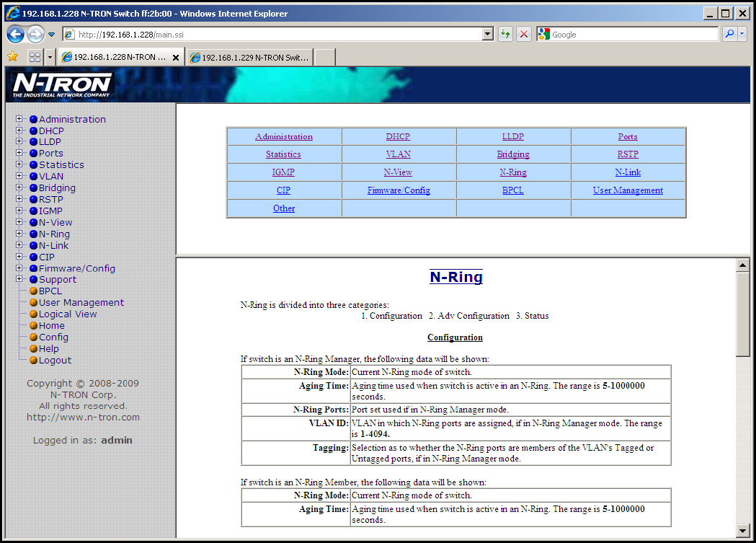The width and height of the screenshot is (756, 543).
Task: Click the orange bullet beside Logout
Action: pos(33,361)
